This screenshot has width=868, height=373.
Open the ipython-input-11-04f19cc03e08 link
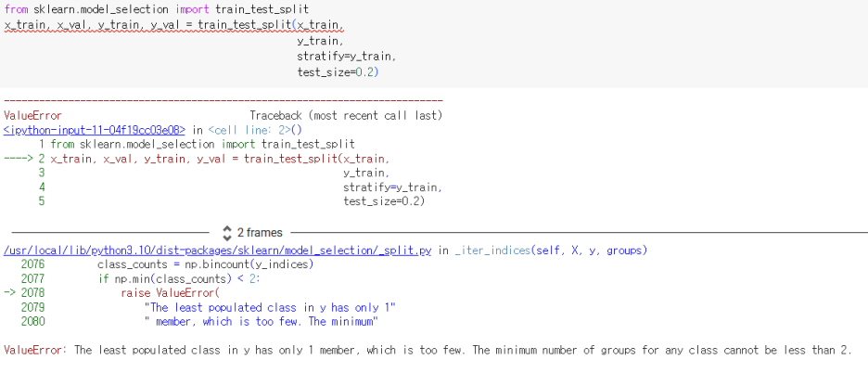(94, 130)
